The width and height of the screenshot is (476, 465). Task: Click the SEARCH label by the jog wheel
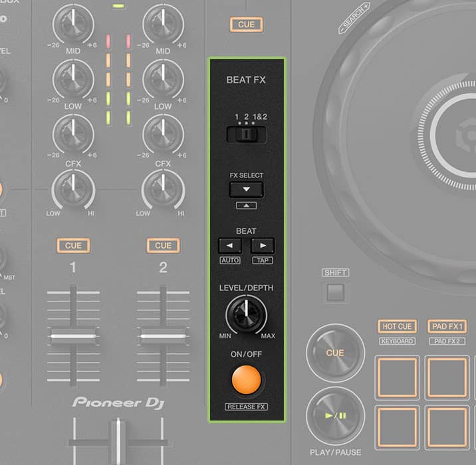click(354, 18)
